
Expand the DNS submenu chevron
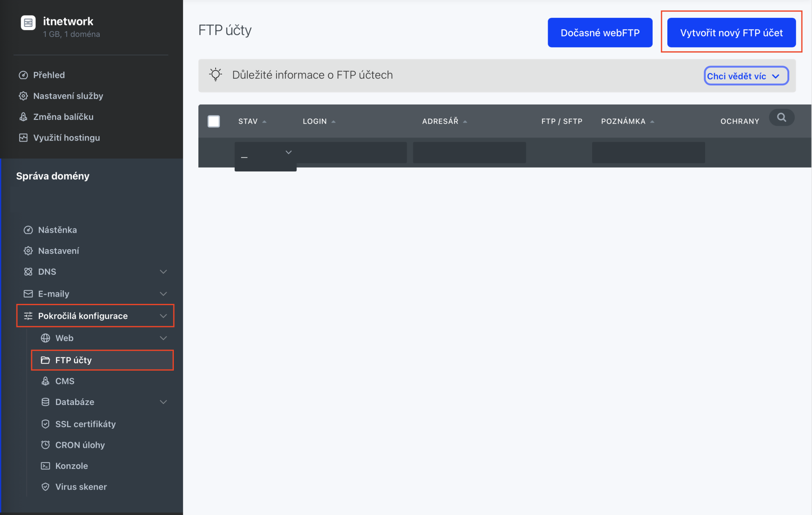163,272
